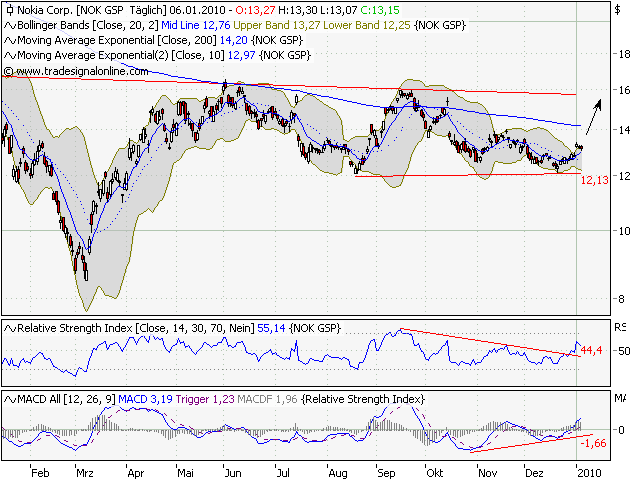The width and height of the screenshot is (640, 480).
Task: Click the low value L:13,07
Action: 338,10
